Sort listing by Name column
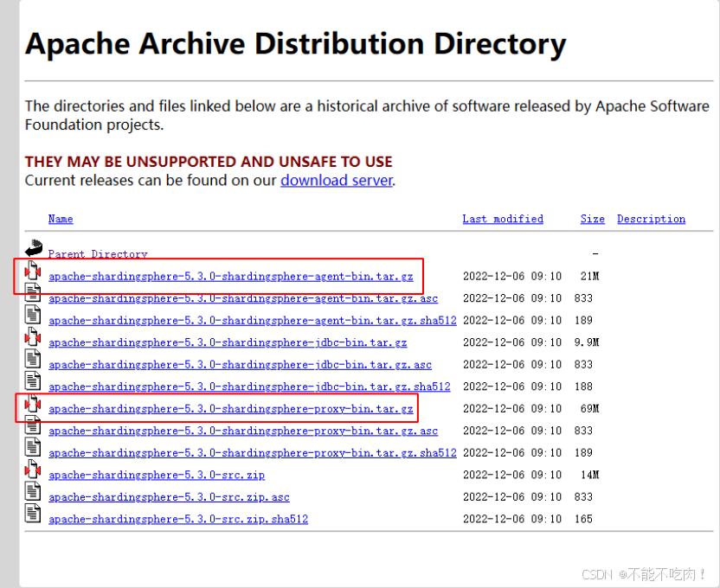 coord(61,219)
